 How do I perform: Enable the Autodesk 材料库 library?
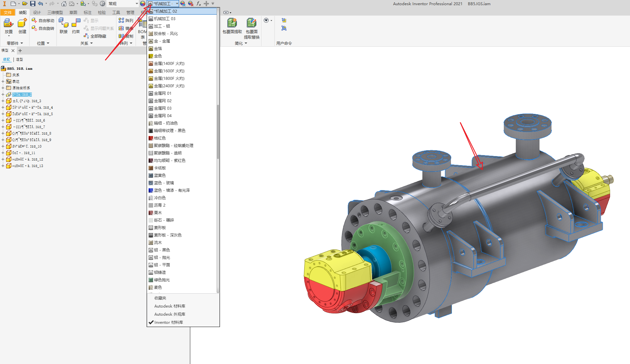170,306
